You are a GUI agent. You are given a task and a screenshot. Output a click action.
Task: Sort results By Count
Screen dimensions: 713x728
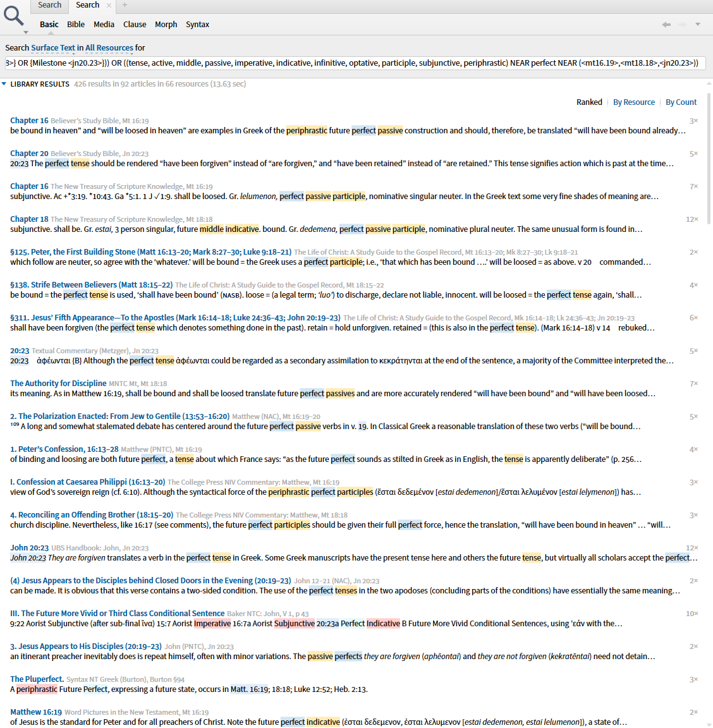click(681, 102)
